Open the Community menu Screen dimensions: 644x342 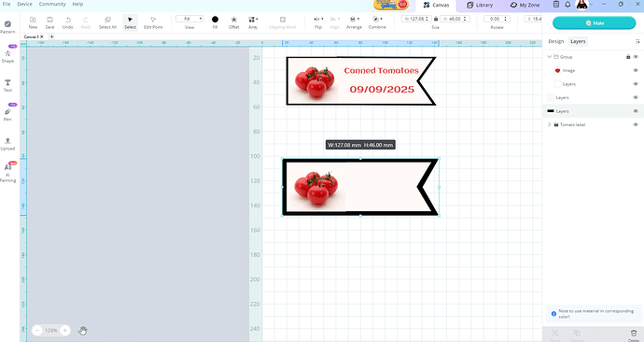(x=52, y=4)
